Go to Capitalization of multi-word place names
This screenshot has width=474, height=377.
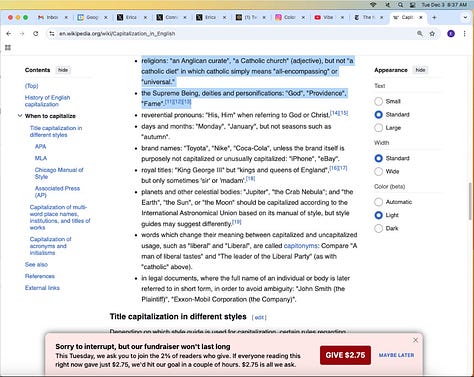point(60,217)
